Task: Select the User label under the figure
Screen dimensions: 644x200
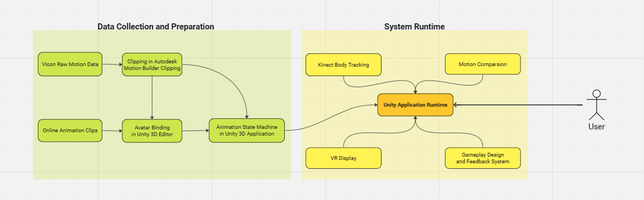Action: tap(596, 127)
